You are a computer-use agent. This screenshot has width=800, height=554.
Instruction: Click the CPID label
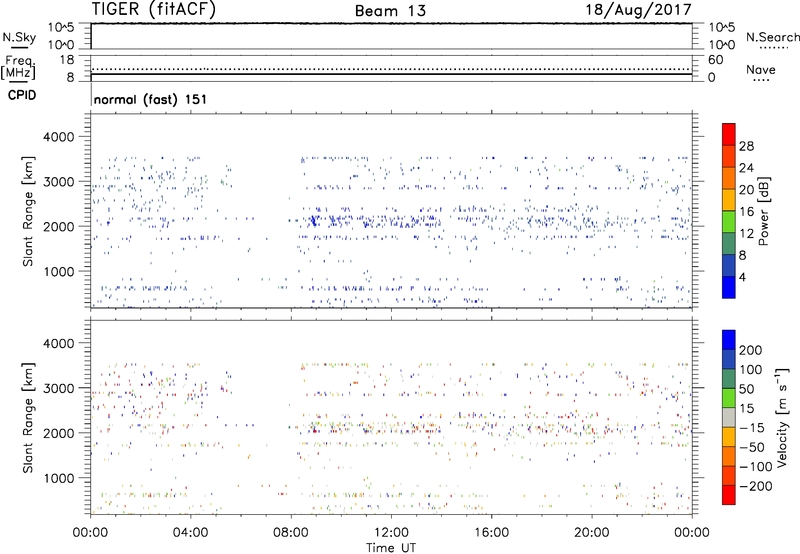pyautogui.click(x=22, y=95)
